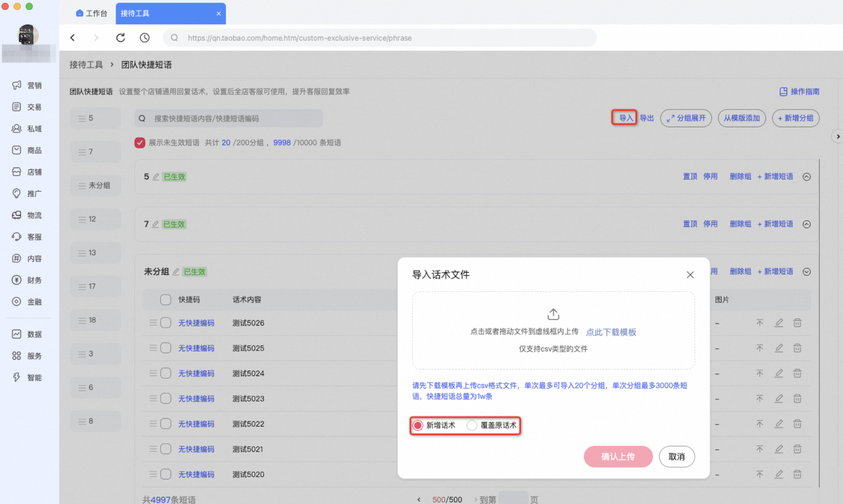This screenshot has width=843, height=504.
Task: Click the 确认上传 confirm upload button
Action: pos(618,457)
